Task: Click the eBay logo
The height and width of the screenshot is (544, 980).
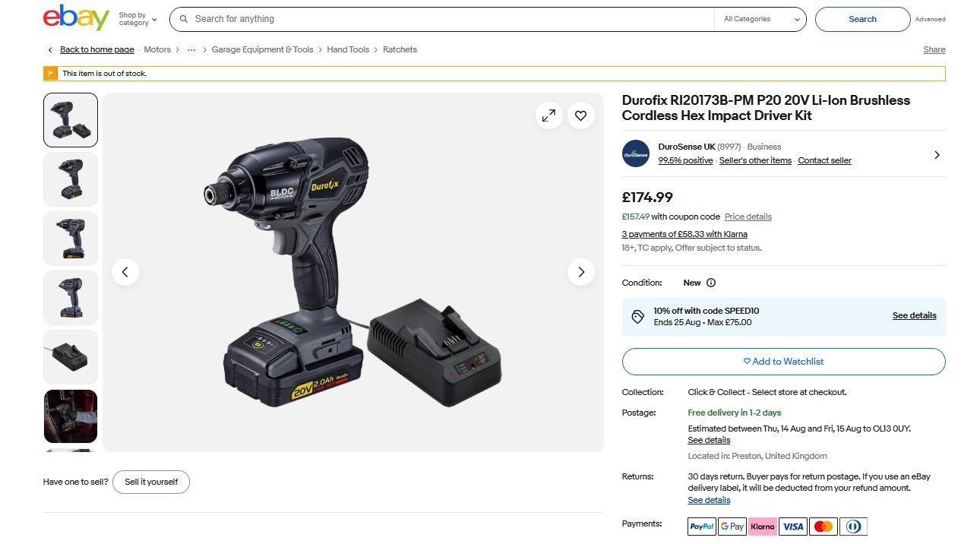Action: [76, 18]
